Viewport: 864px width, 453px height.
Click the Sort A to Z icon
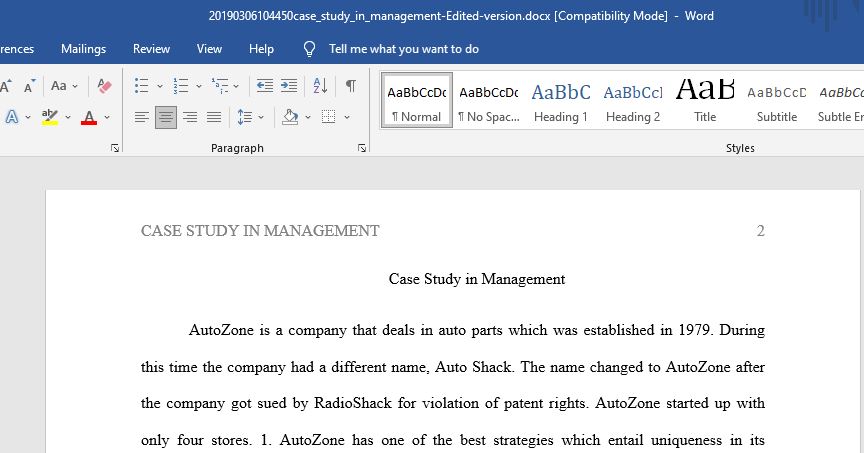tap(320, 86)
